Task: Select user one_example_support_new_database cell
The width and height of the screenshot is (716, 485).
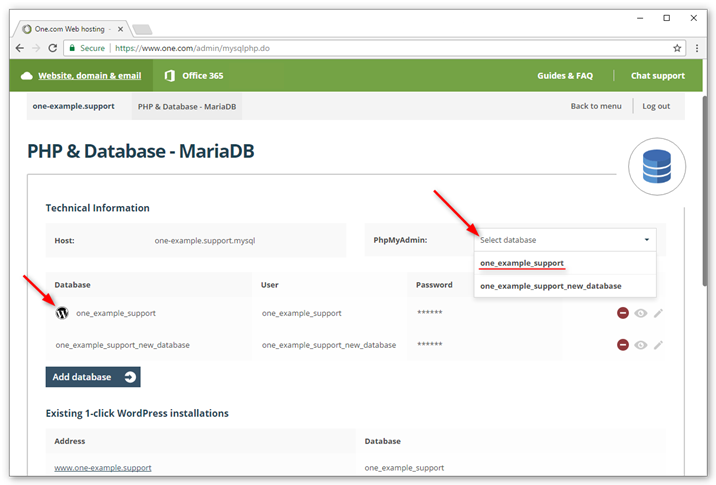Action: click(x=329, y=345)
